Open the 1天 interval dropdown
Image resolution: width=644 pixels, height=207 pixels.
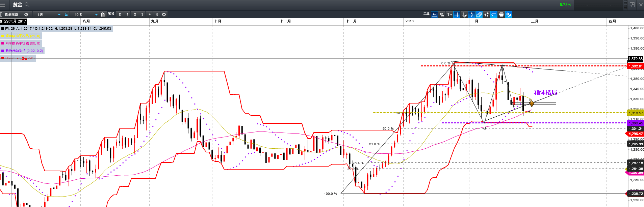click(48, 14)
